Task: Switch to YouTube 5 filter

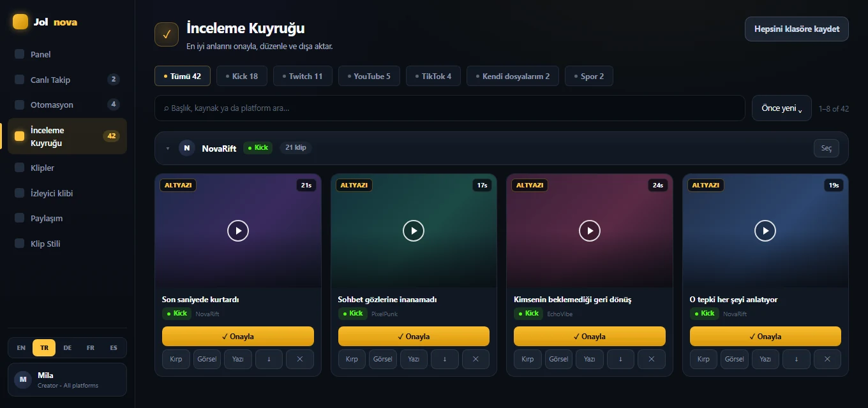Action: point(369,76)
